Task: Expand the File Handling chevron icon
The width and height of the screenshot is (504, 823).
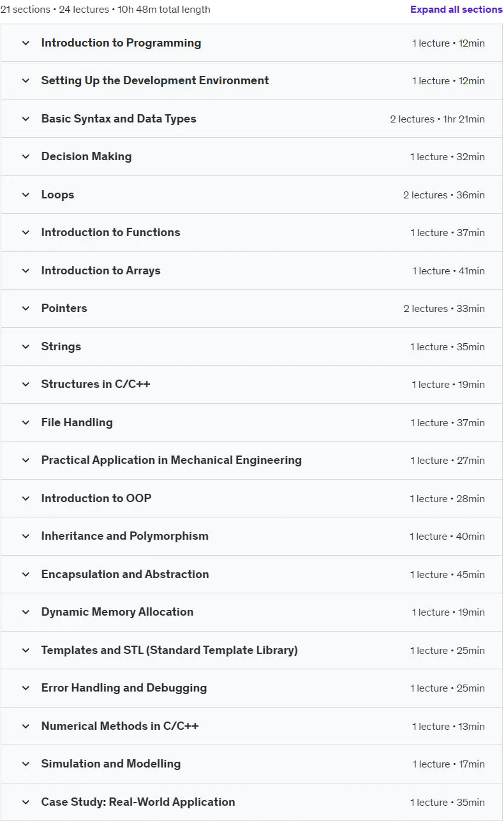Action: (x=26, y=422)
